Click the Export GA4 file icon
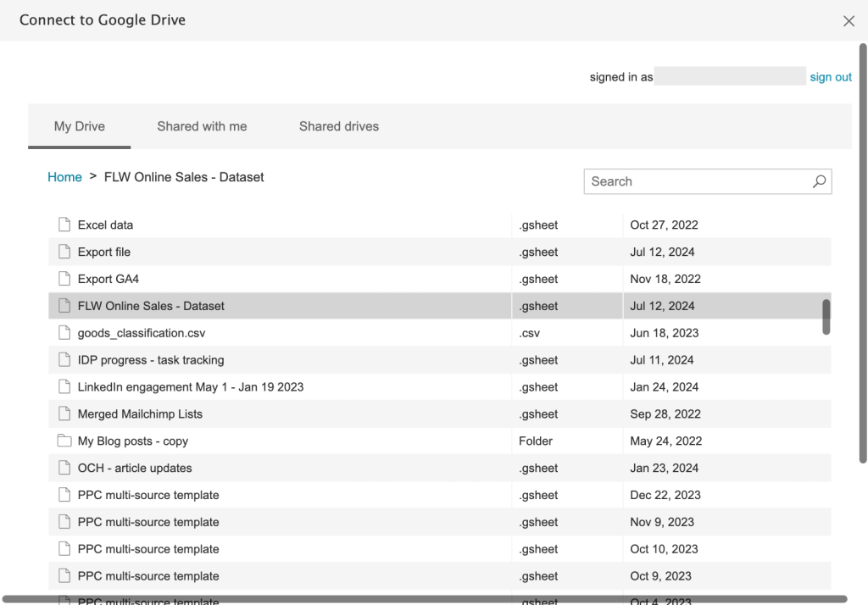868x605 pixels. 64,279
